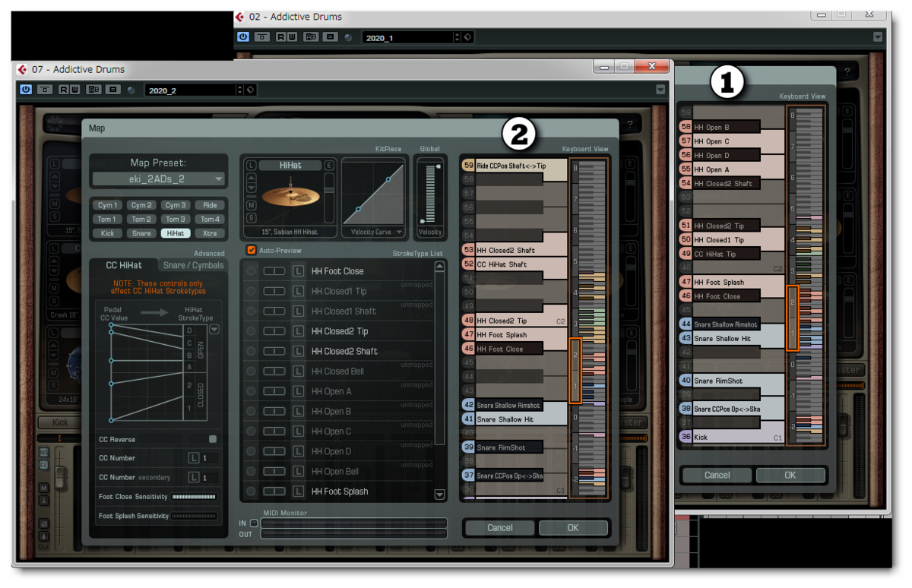Open preset management icon in 07 window

(113, 90)
